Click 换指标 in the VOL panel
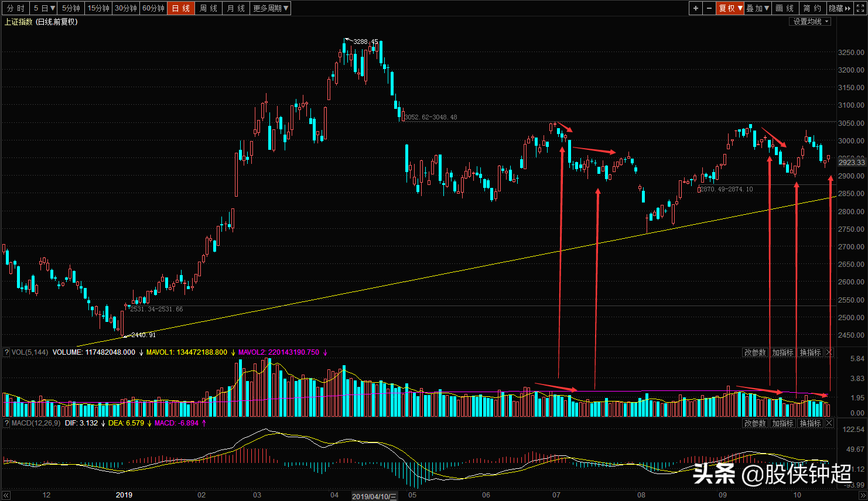The image size is (868, 501). coord(811,352)
